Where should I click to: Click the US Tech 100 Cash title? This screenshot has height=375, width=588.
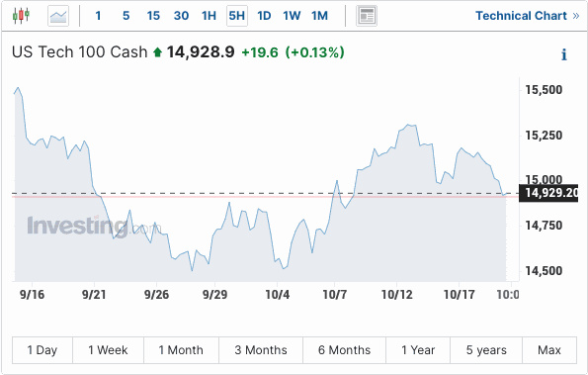pos(79,52)
